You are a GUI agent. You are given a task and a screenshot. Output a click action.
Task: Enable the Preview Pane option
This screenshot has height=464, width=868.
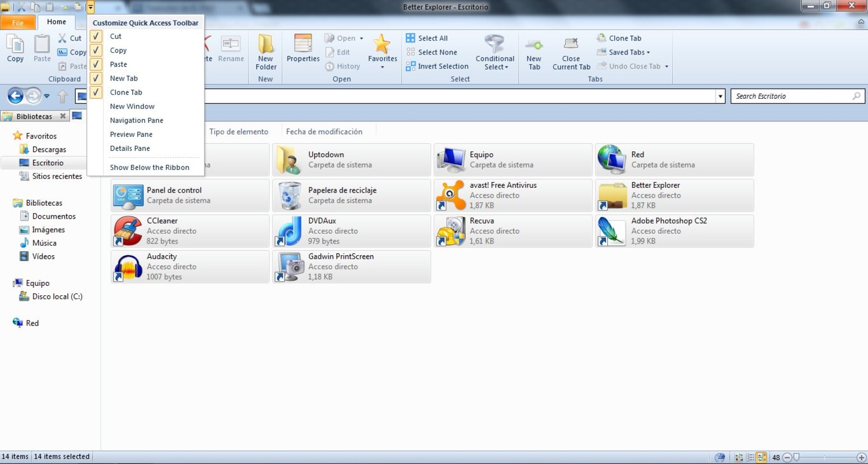(131, 135)
